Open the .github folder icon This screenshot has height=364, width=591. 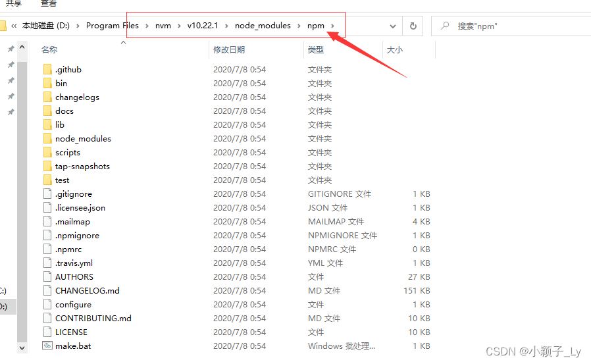[x=47, y=69]
